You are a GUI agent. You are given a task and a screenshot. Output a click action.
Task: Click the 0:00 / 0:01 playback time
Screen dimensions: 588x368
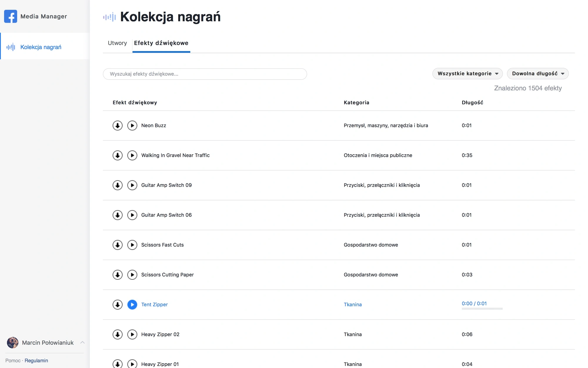tap(474, 304)
